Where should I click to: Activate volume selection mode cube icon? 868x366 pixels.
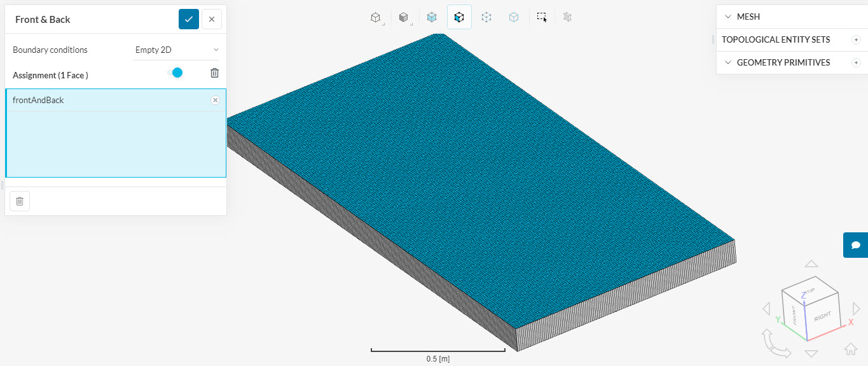coord(432,17)
